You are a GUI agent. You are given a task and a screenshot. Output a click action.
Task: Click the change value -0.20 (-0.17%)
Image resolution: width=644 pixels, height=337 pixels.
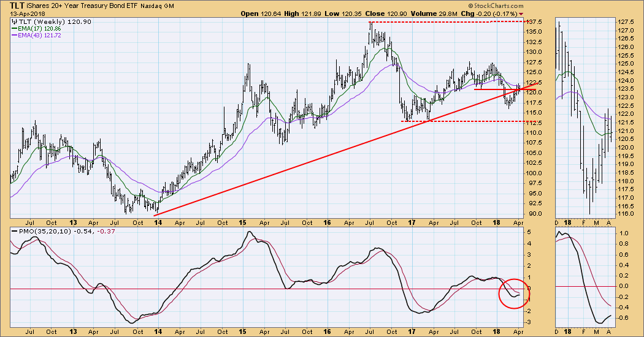(497, 13)
